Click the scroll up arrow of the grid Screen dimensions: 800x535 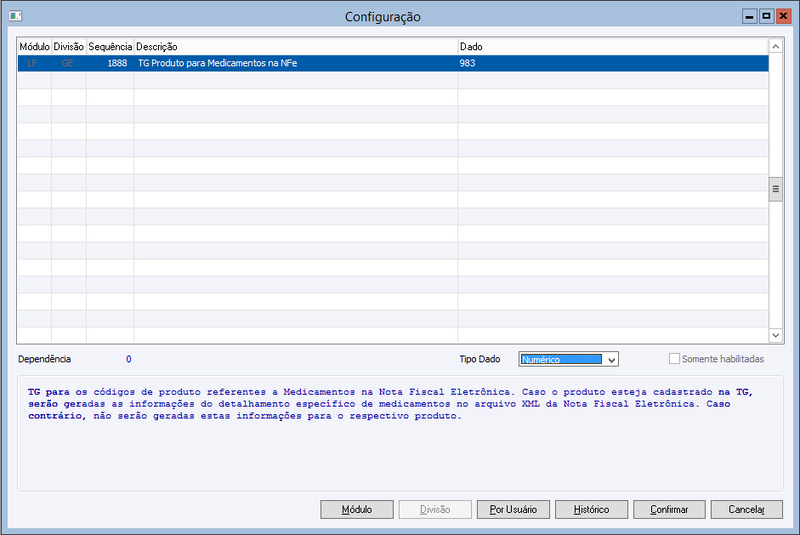click(x=776, y=46)
